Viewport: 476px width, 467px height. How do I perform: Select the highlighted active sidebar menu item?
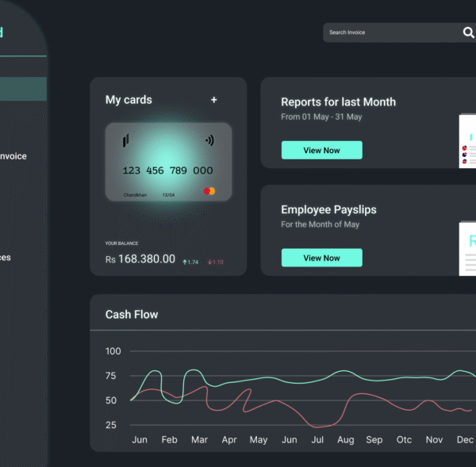[22, 89]
